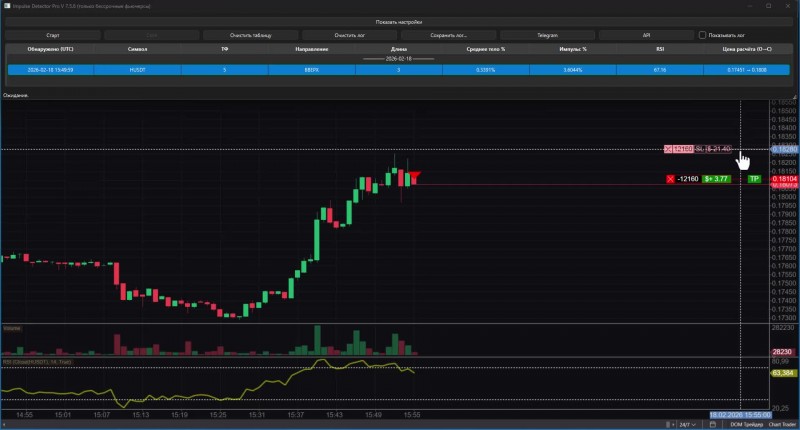Click the 28230 volume value label

click(x=782, y=352)
